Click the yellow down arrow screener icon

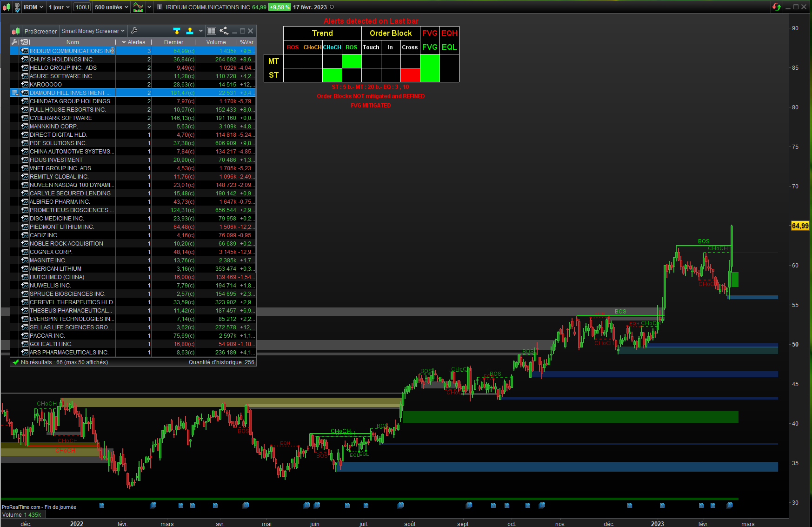(177, 31)
